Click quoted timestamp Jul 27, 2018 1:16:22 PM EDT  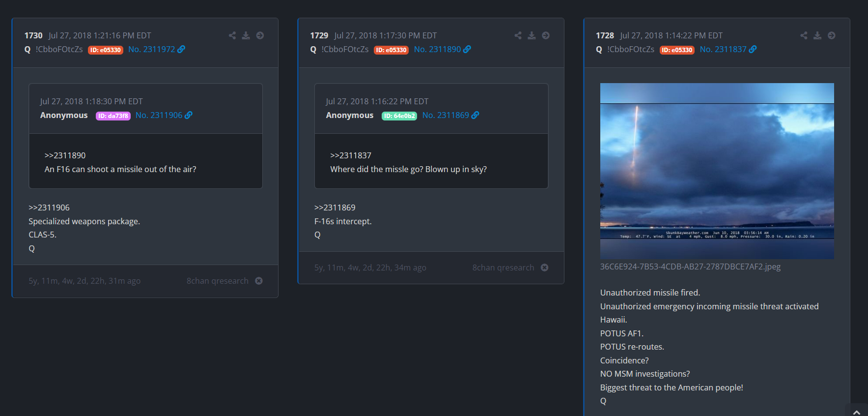377,101
